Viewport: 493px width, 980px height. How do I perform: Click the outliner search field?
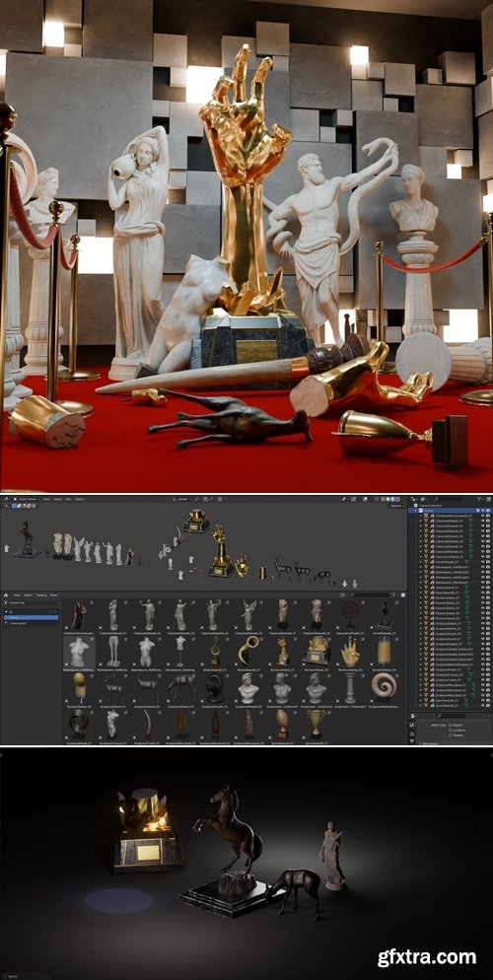[x=449, y=499]
